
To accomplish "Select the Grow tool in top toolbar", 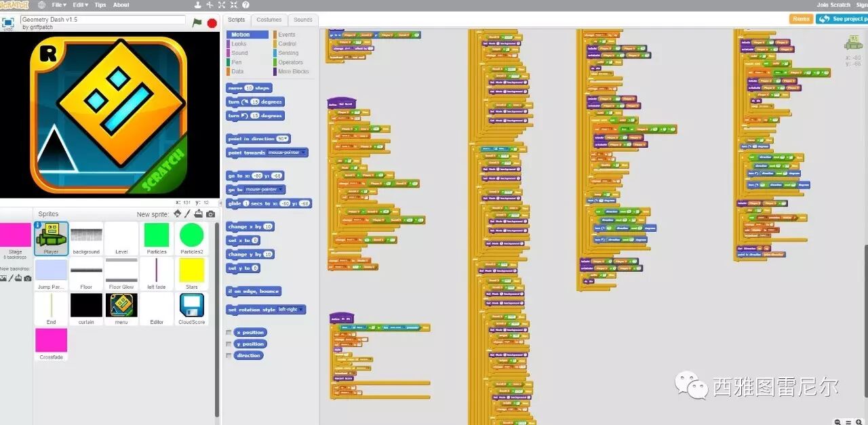I will click(x=222, y=5).
